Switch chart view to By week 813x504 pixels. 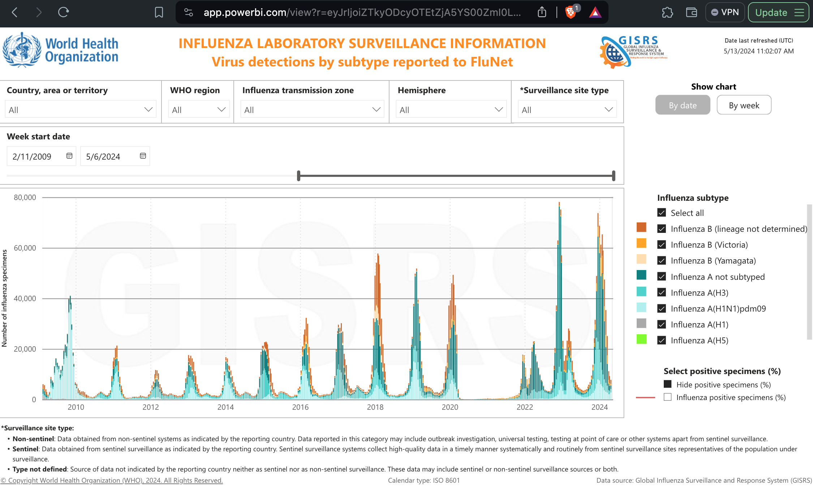coord(744,105)
